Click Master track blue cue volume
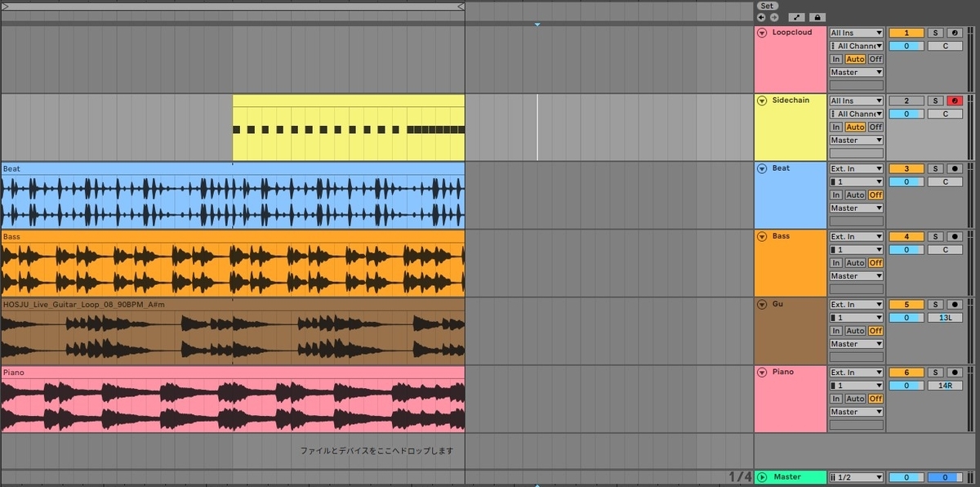The image size is (980, 487). pos(946,477)
